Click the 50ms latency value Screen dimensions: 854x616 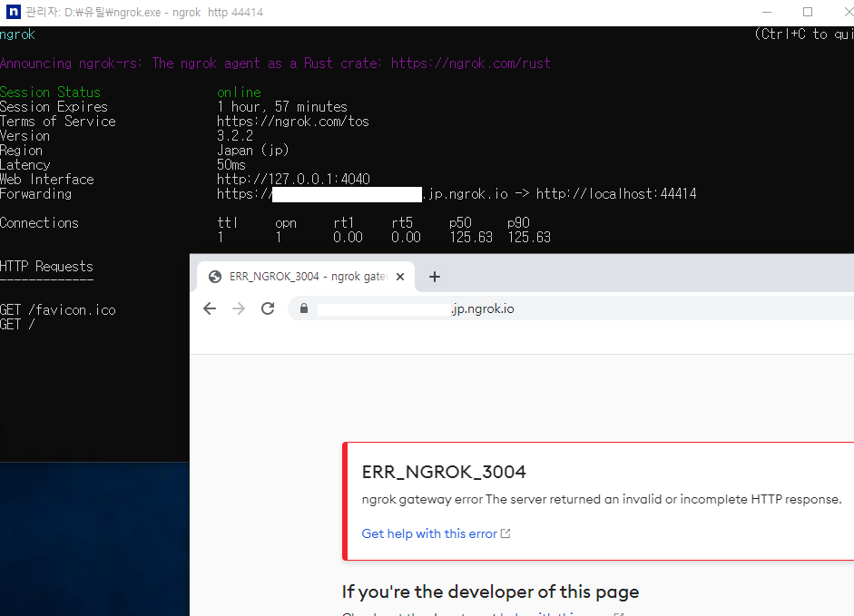coord(231,164)
